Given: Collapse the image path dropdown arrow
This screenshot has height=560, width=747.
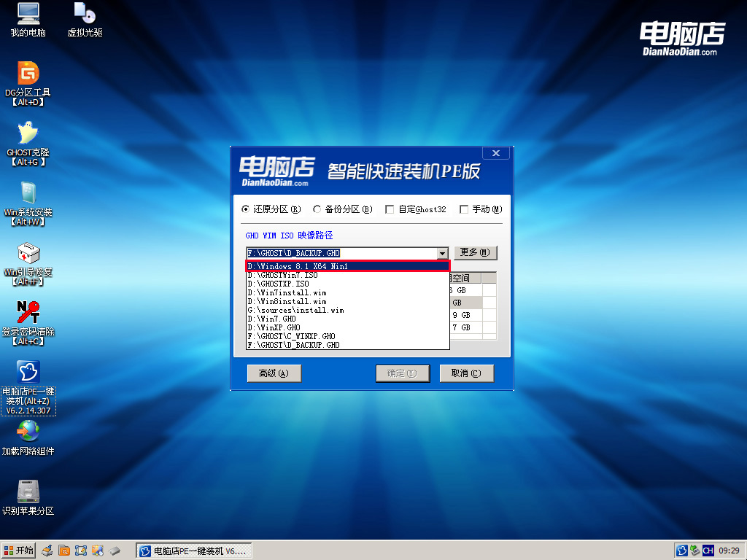Looking at the screenshot, I should pyautogui.click(x=442, y=253).
